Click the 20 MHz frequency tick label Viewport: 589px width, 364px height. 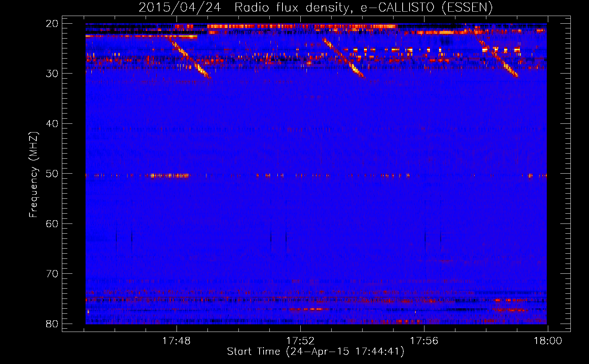pos(52,23)
